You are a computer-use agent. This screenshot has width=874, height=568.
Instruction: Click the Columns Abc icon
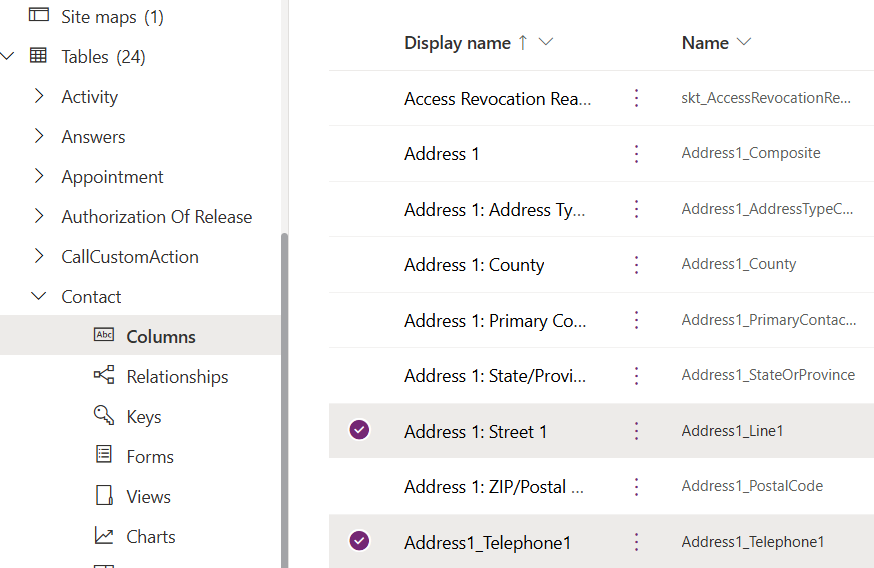pyautogui.click(x=104, y=336)
